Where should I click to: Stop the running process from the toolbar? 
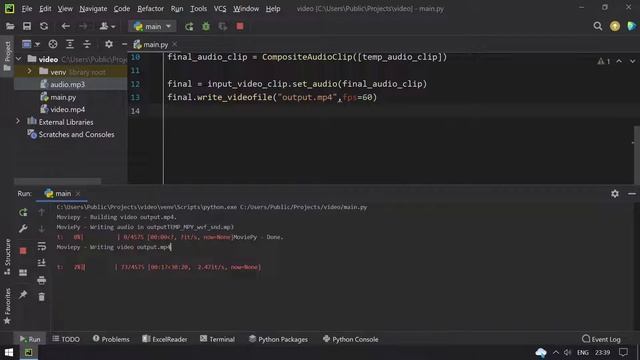point(240,27)
